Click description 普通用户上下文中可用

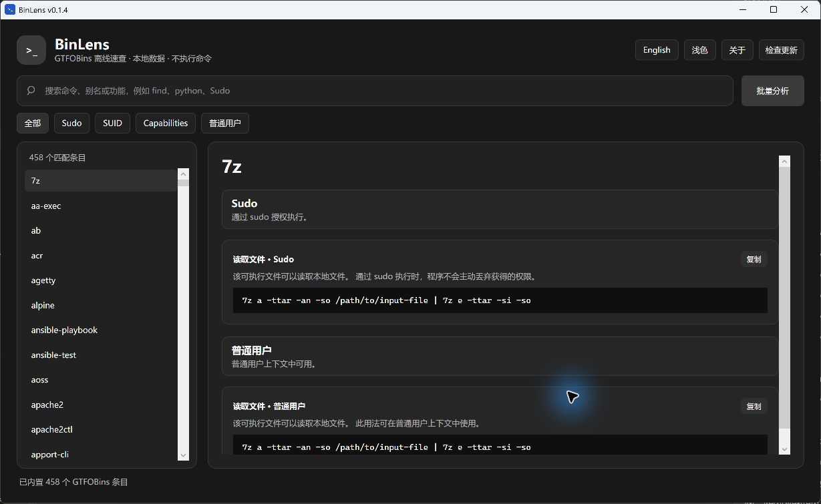coord(274,364)
